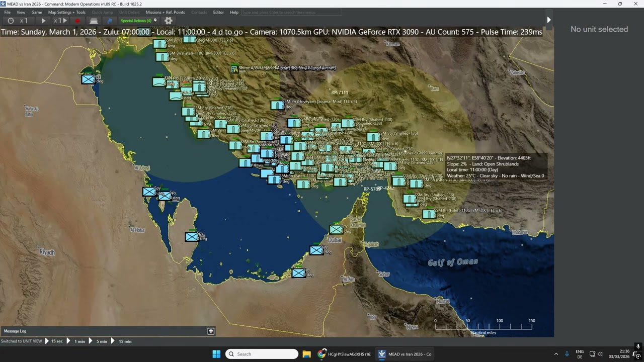Click the 'Switched to UNIT VIEW' status text
644x362 pixels.
[x=22, y=341]
